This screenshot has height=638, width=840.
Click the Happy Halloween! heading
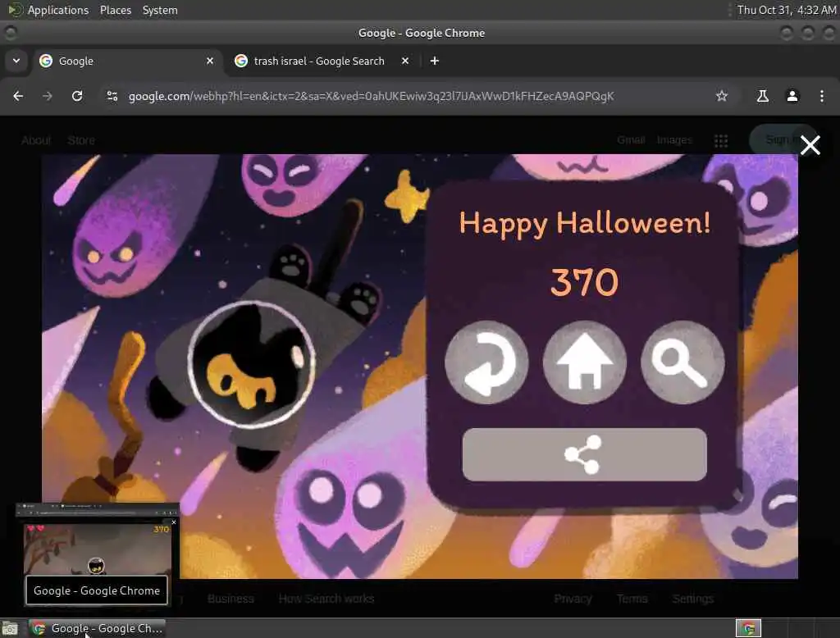click(584, 223)
